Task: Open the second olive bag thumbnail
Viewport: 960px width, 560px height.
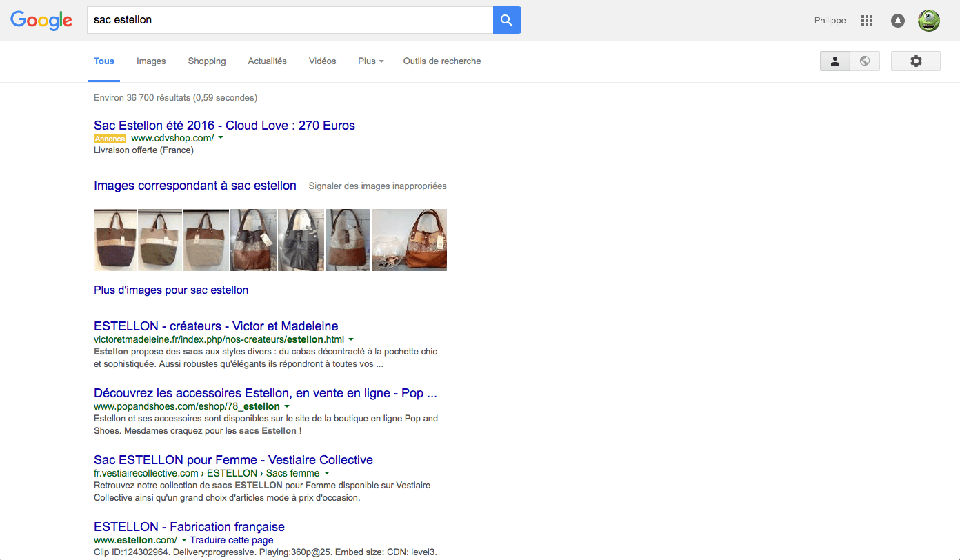Action: coord(160,240)
